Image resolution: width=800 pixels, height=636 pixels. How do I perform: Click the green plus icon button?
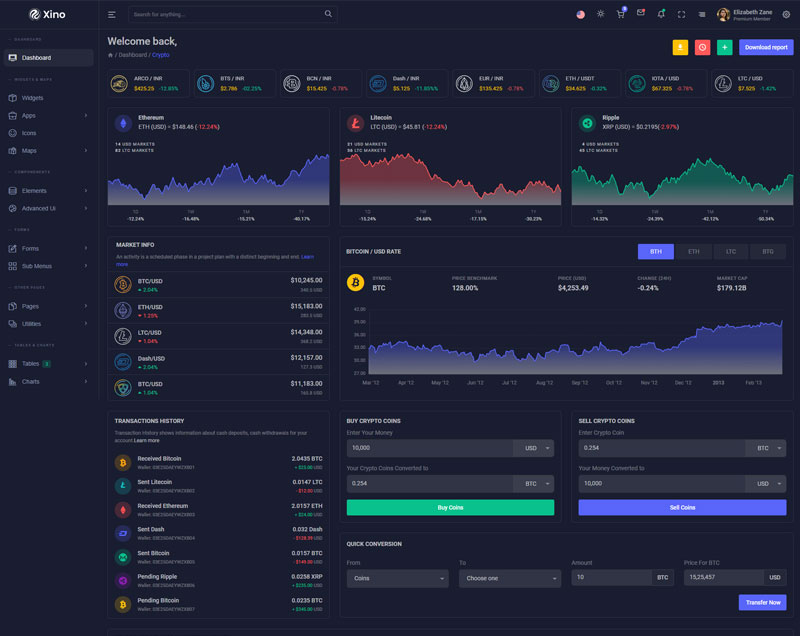pos(724,47)
